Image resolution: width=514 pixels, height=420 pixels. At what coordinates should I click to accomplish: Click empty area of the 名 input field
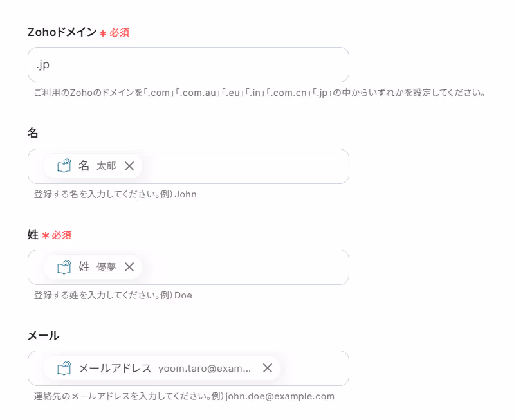tap(246, 166)
